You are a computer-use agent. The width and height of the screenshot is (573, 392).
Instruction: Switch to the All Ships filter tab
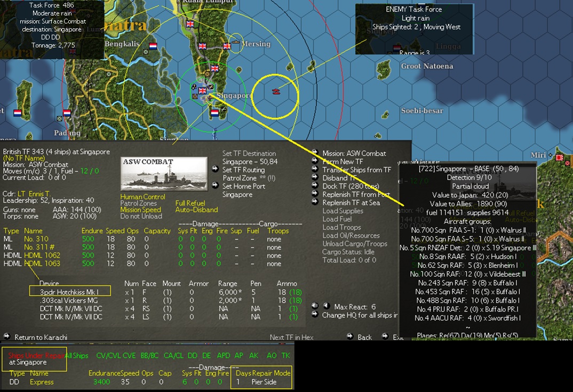(77, 356)
